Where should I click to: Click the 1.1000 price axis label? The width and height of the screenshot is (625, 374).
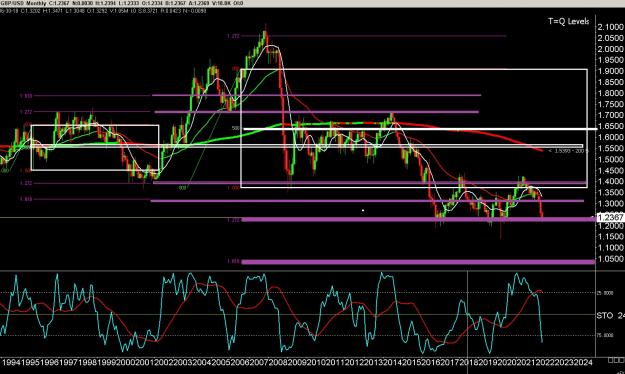pos(611,248)
